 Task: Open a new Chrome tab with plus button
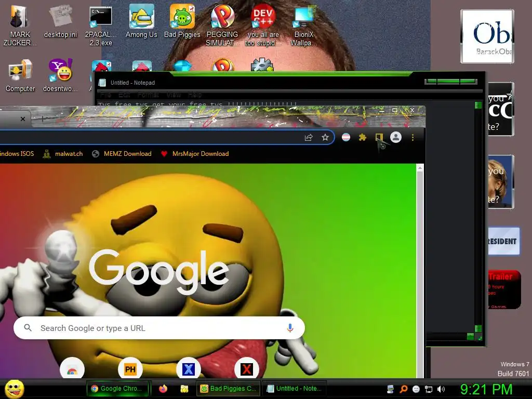(43, 119)
